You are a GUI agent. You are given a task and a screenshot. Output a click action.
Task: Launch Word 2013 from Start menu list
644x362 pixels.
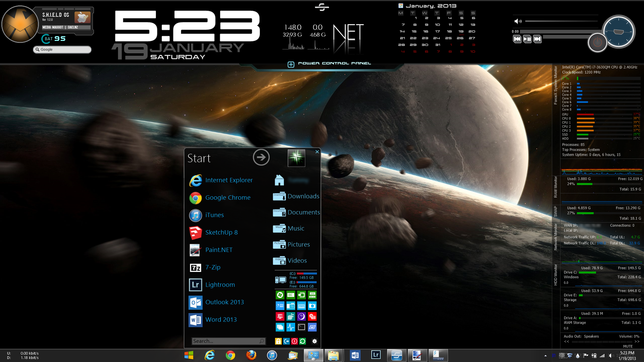click(x=213, y=320)
